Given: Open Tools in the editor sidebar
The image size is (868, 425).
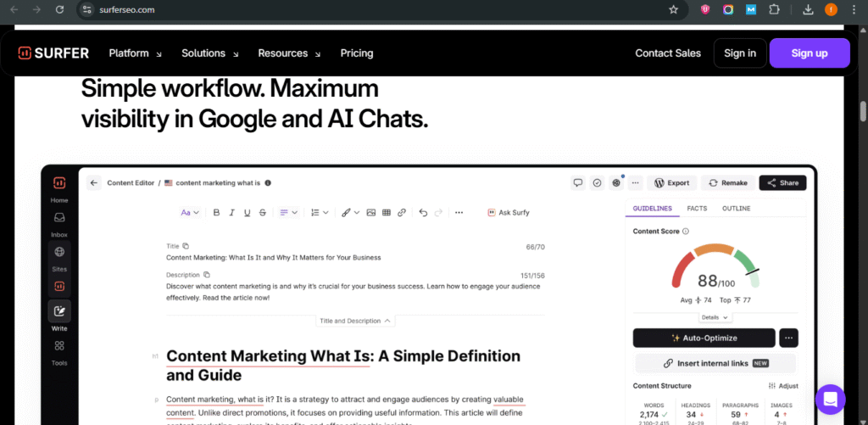Looking at the screenshot, I should 59,352.
